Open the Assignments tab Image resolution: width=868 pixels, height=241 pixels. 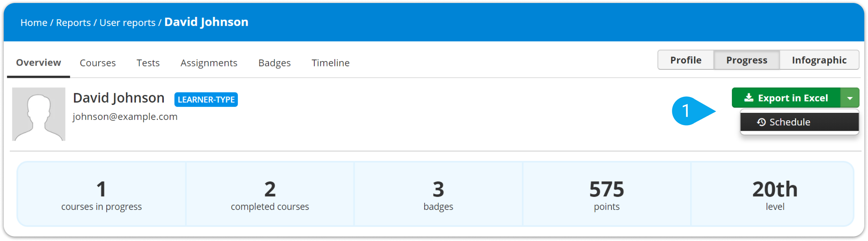(x=209, y=63)
